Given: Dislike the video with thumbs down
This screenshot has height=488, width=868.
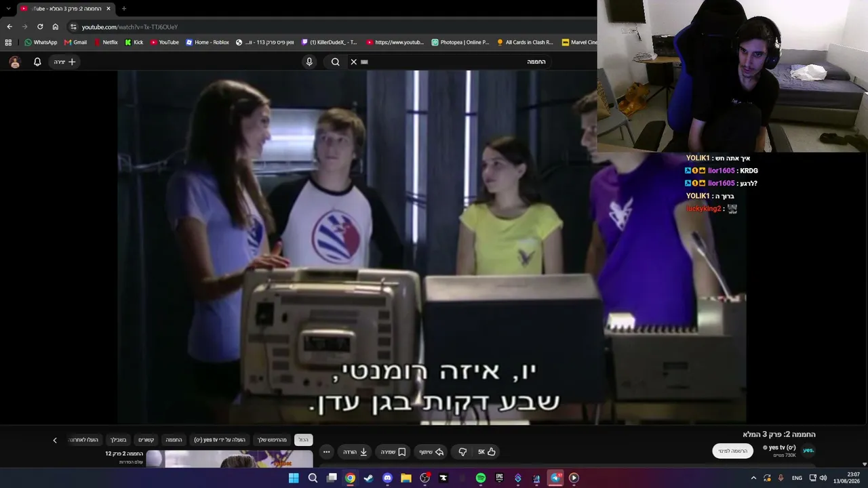Looking at the screenshot, I should tap(462, 452).
